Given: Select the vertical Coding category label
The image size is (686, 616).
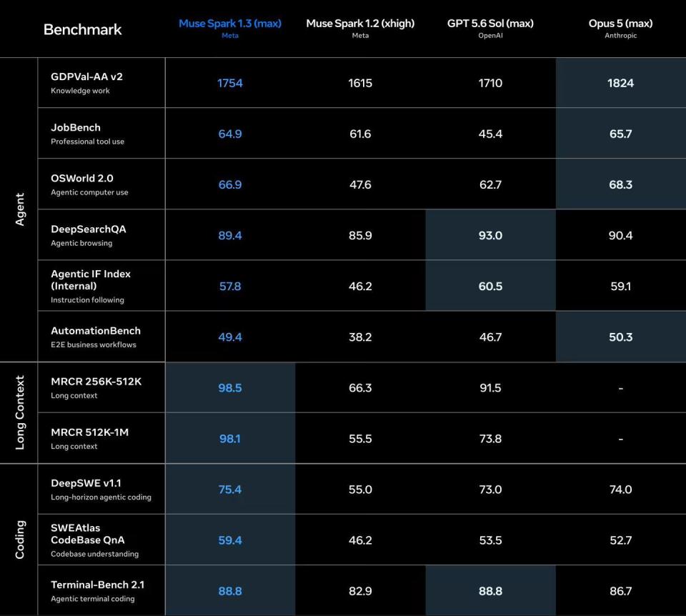Looking at the screenshot, I should (x=20, y=540).
